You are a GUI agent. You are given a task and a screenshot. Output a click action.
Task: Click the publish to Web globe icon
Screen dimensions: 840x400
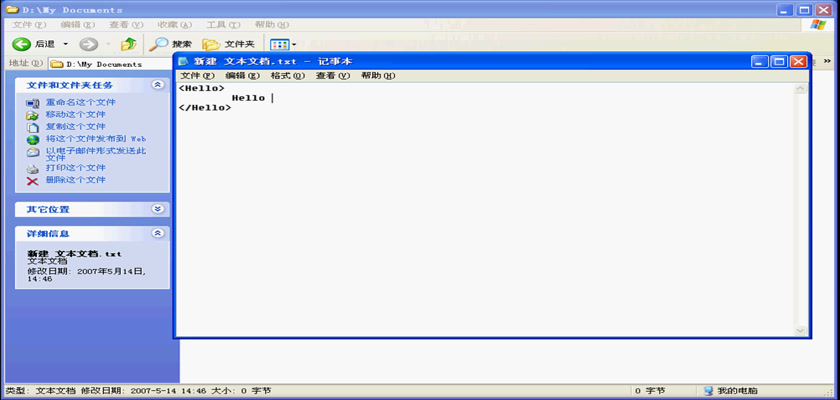point(33,140)
